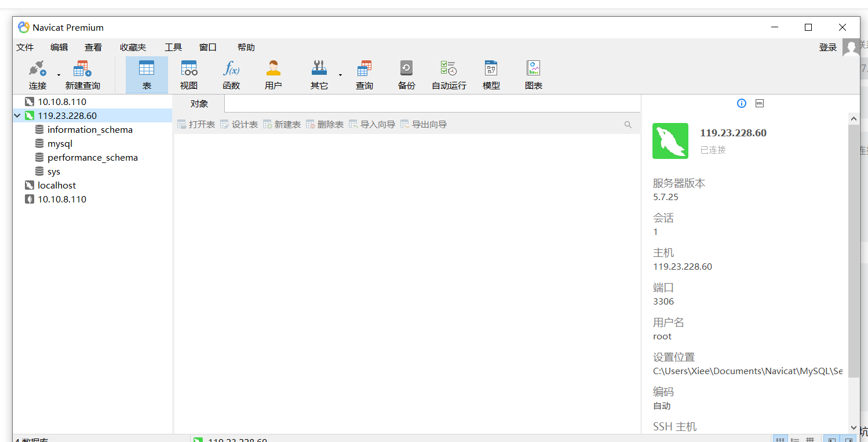Show the DDL panel via DDL icon
Screen dimensions: 868x442
[x=760, y=103]
